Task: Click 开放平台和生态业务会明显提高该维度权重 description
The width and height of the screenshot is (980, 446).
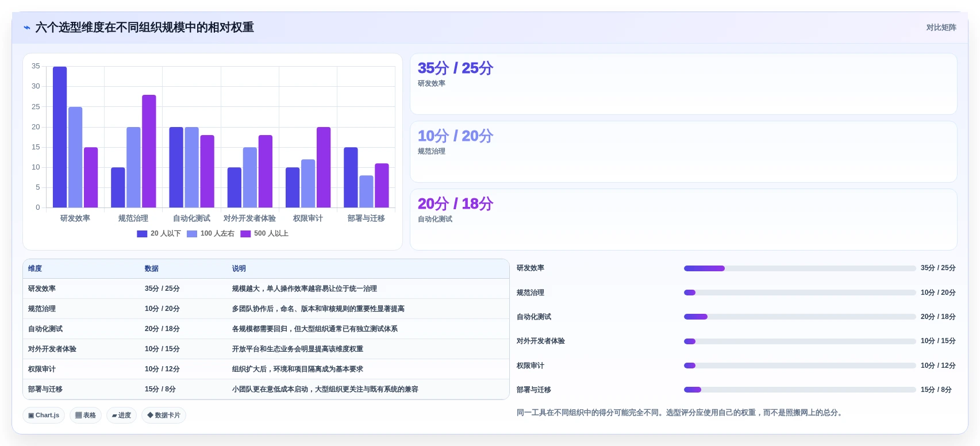Action: click(298, 349)
